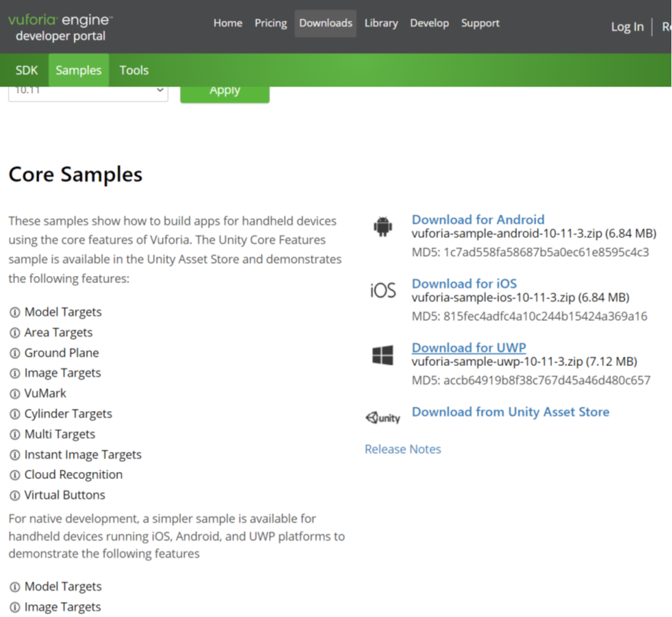The image size is (672, 617).
Task: Open the Support page
Action: coord(480,23)
